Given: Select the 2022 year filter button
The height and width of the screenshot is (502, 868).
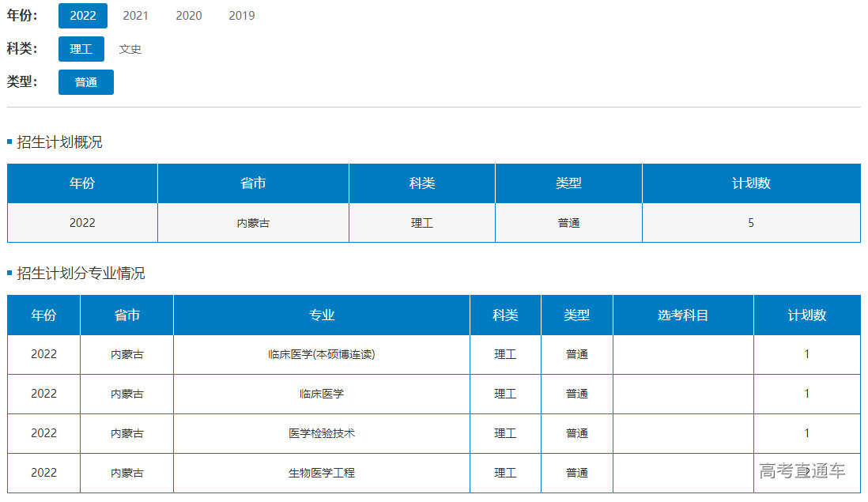Looking at the screenshot, I should tap(83, 16).
